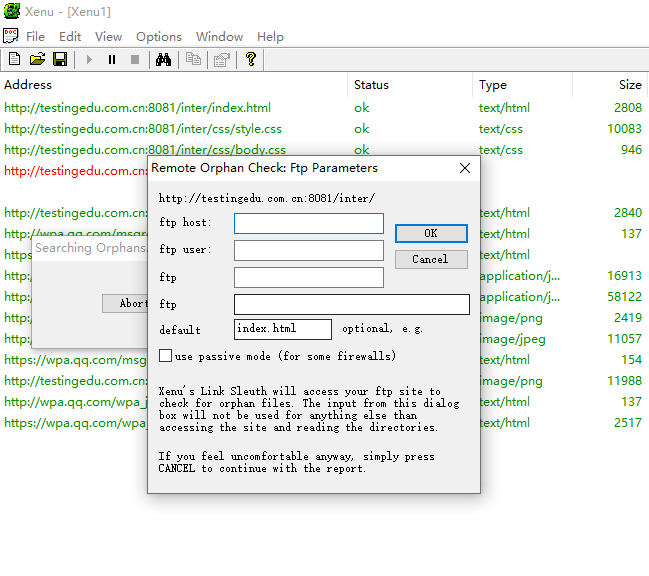Viewport: 649px width, 576px height.
Task: Select the inter/css/body.css address row
Action: (x=145, y=150)
